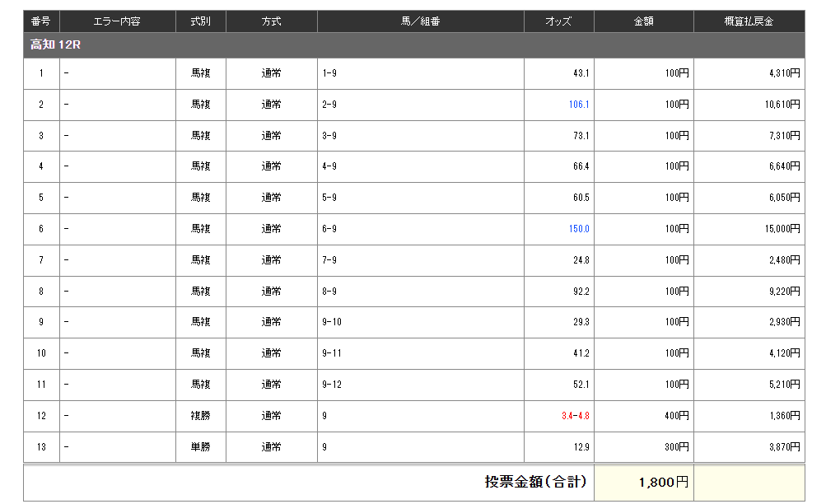Select the 通常 cell in row 13
This screenshot has height=504, width=840.
pyautogui.click(x=272, y=447)
